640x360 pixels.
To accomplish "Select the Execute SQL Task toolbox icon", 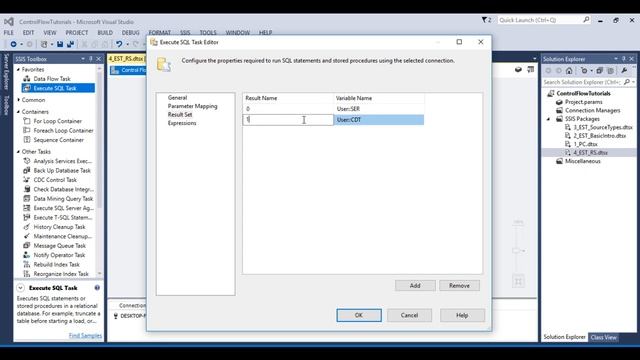I will (x=27, y=88).
